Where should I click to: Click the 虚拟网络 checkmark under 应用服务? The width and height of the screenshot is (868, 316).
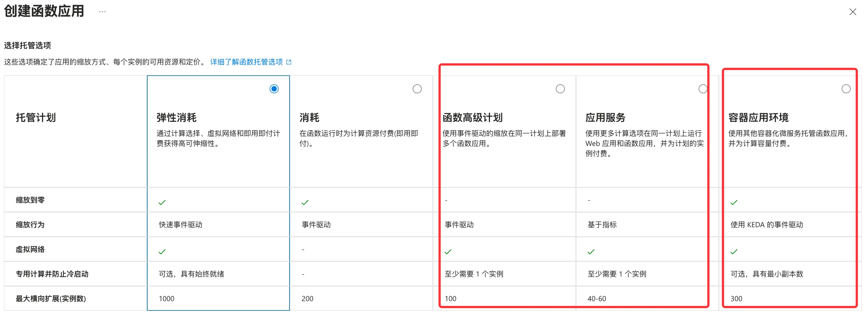click(591, 252)
